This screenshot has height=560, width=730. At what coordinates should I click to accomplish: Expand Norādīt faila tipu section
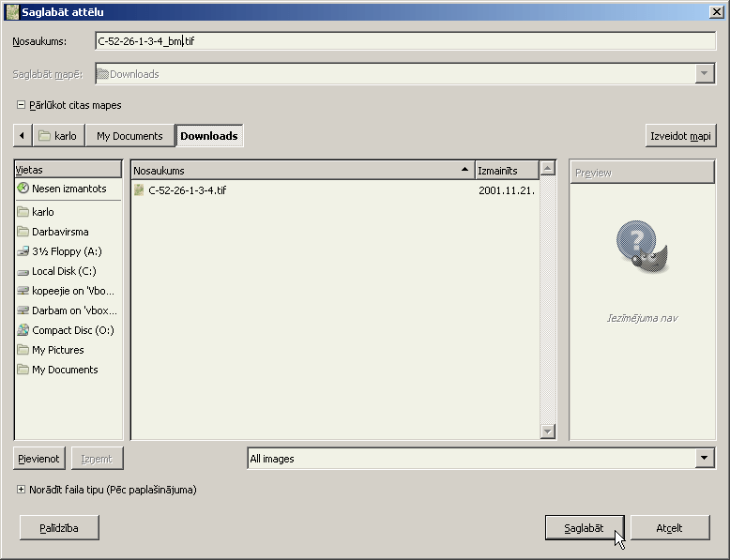(21, 490)
